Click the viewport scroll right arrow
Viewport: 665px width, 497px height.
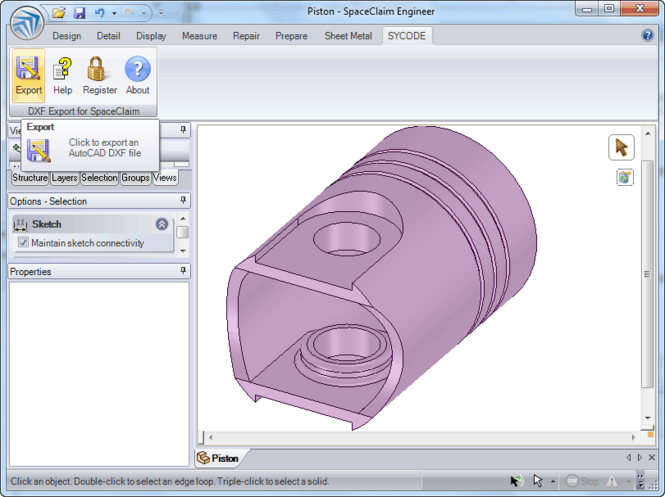point(634,437)
